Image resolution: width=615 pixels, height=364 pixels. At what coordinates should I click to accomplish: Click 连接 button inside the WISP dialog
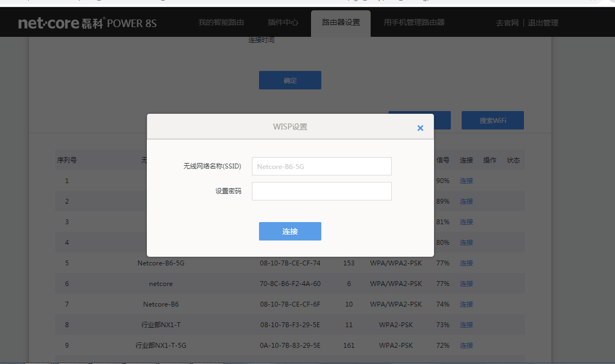point(290,231)
